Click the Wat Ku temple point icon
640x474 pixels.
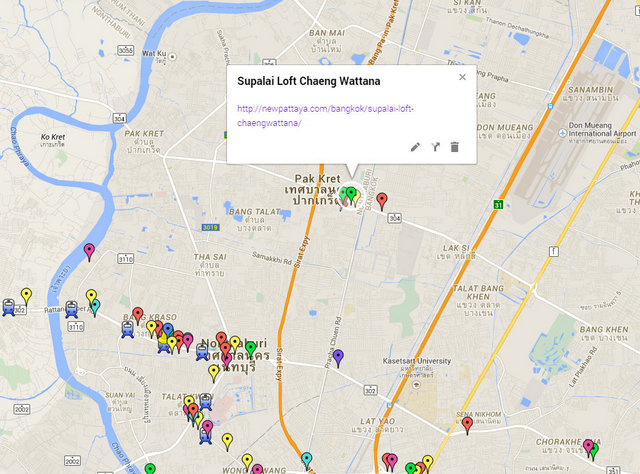172,57
